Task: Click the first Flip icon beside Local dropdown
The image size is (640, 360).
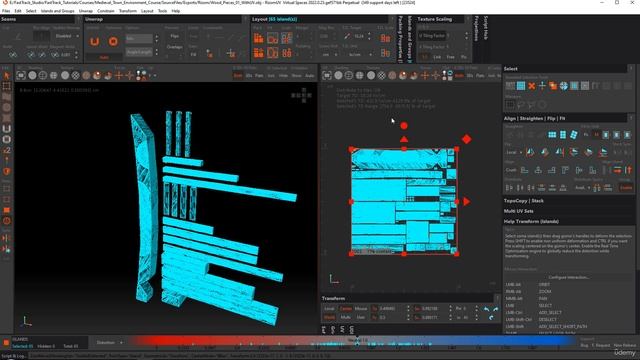Action: (530, 152)
